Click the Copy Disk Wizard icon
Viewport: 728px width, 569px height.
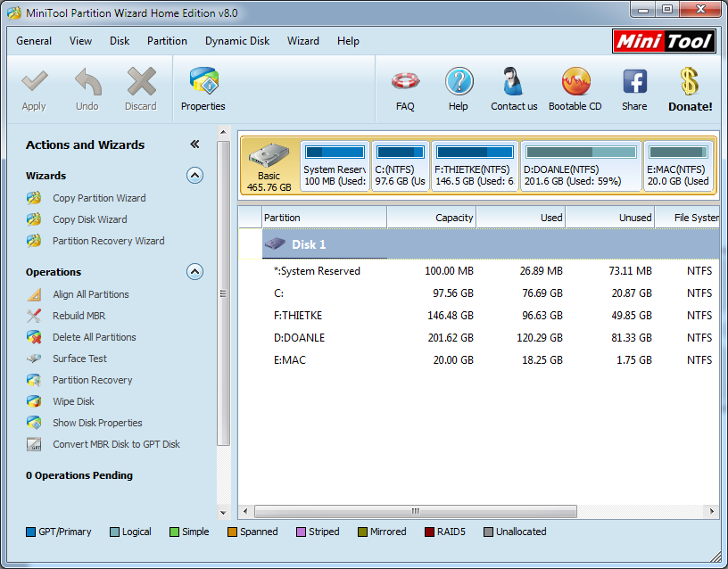(34, 219)
